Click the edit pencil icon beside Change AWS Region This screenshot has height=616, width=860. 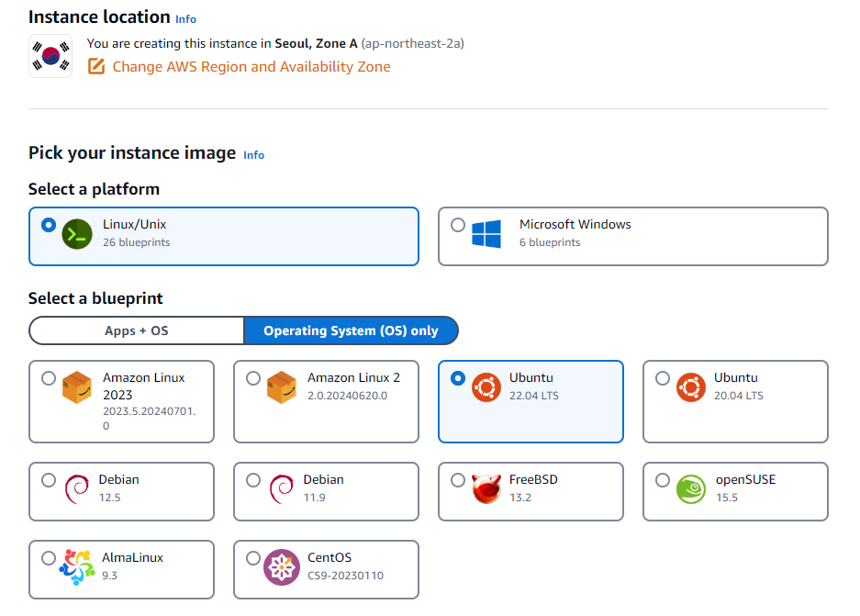96,66
